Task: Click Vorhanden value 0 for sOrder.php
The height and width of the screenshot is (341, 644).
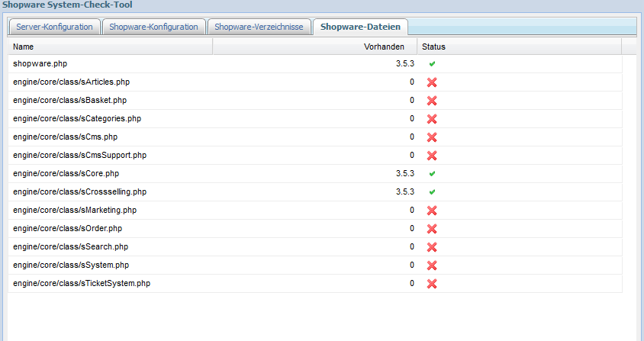Action: (412, 228)
